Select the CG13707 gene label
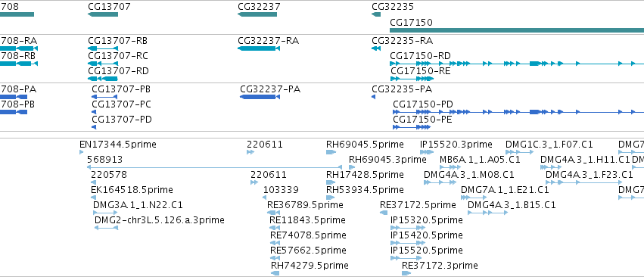This screenshot has height=277, width=644. point(109,7)
